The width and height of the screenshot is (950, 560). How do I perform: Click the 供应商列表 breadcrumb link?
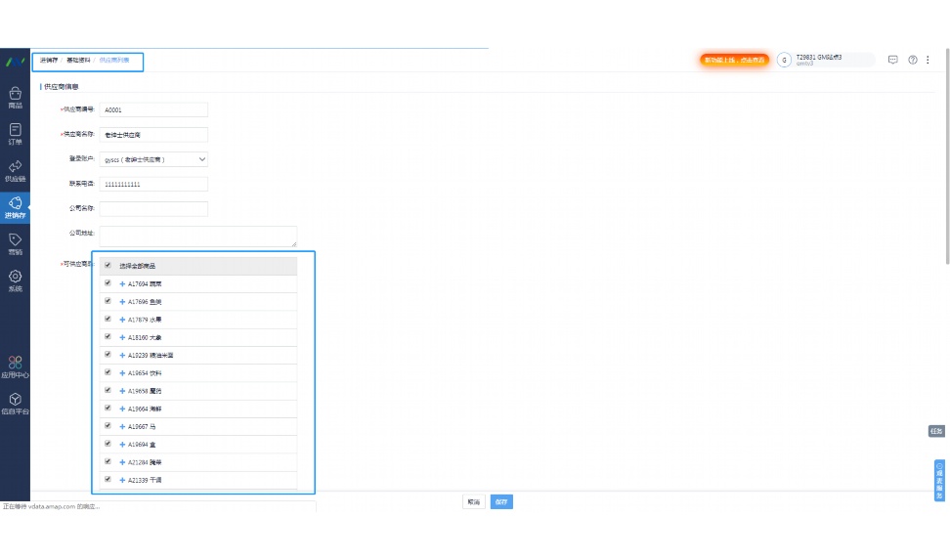114,60
